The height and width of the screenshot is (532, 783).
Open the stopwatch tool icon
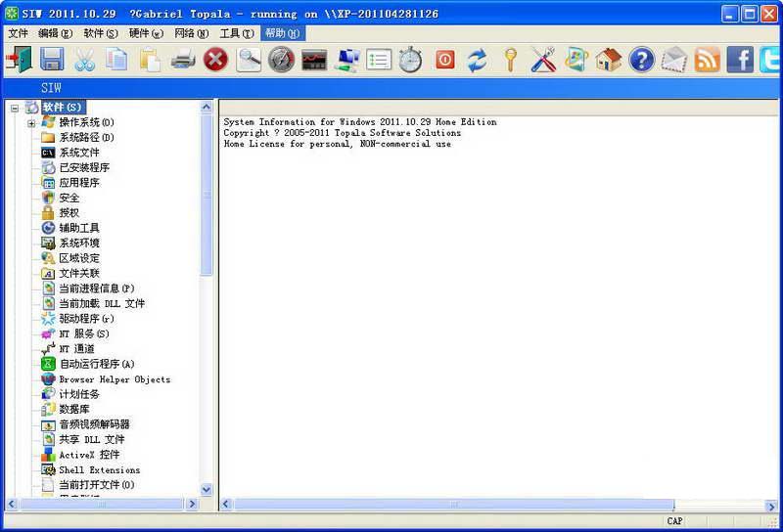tap(410, 60)
